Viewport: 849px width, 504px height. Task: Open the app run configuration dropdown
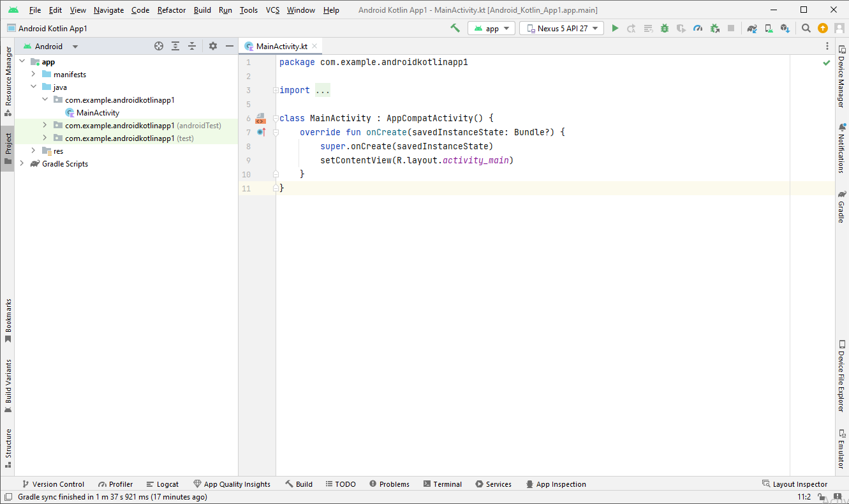[491, 28]
